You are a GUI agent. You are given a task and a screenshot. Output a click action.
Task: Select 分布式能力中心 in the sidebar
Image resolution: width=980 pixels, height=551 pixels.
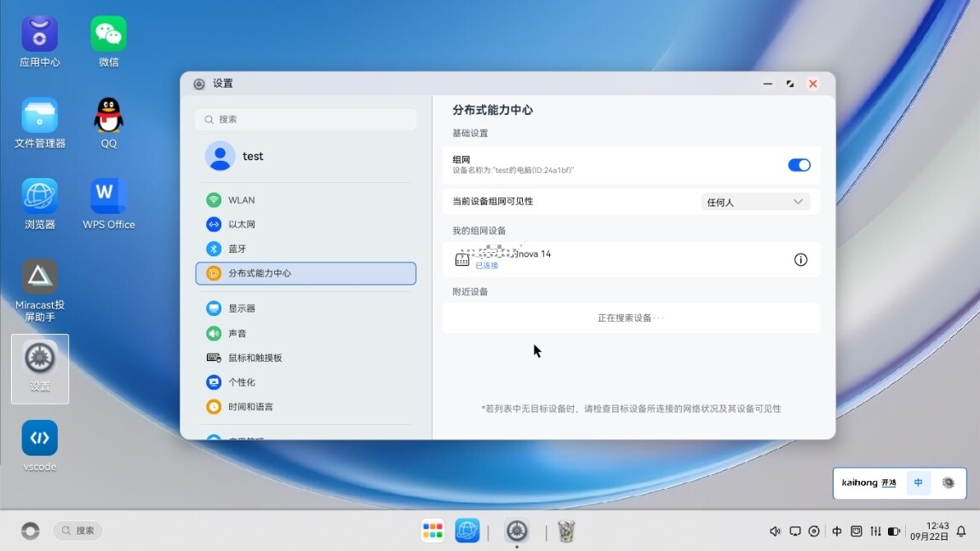tap(306, 273)
